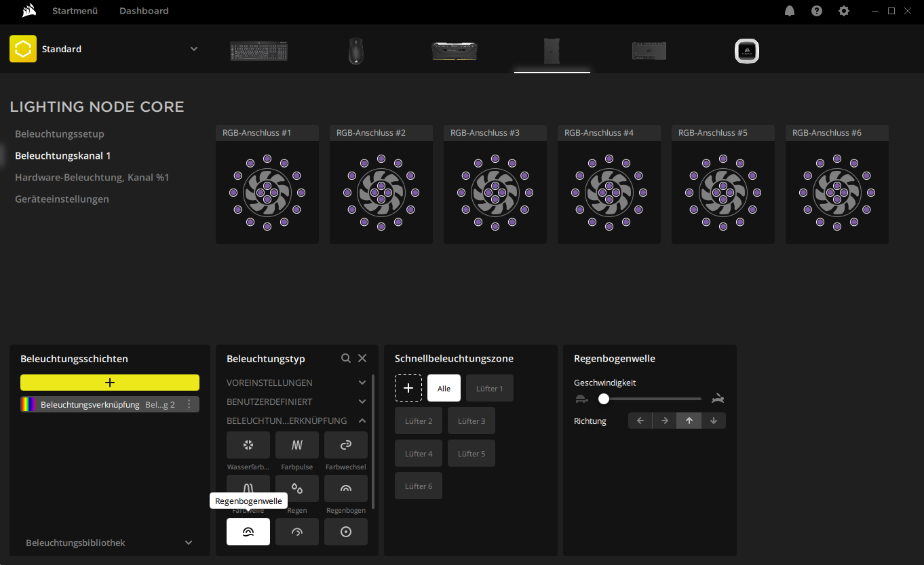Screen dimensions: 924x565
Task: Choose the Regen raindrop effect
Action: point(297,488)
